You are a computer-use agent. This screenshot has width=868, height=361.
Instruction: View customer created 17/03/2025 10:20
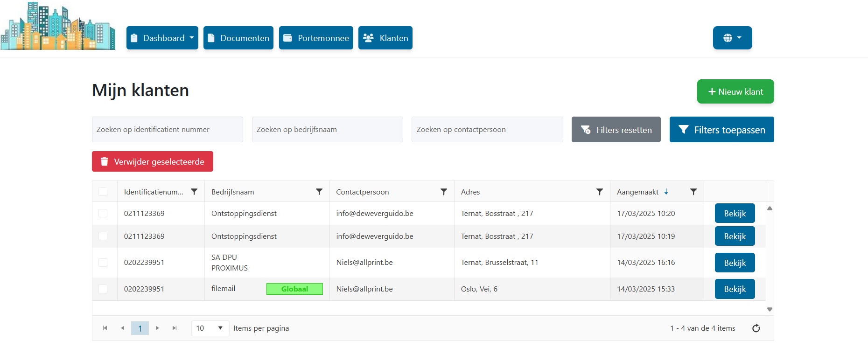pyautogui.click(x=735, y=213)
